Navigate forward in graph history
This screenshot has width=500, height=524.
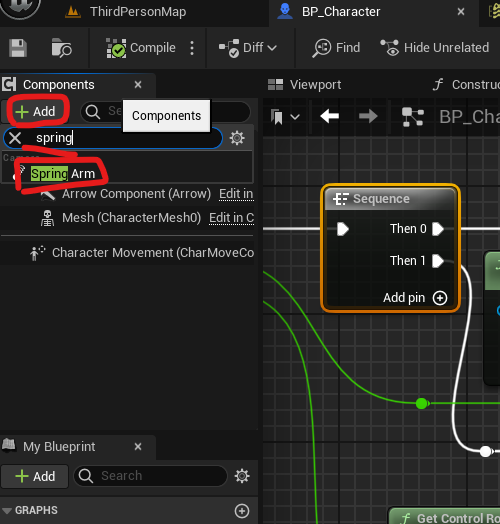coord(368,117)
